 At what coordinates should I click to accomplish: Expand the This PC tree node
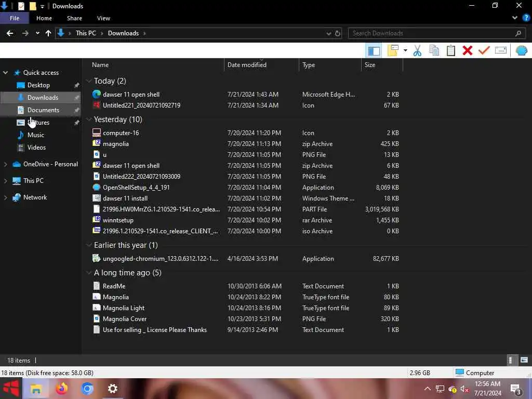tap(5, 181)
